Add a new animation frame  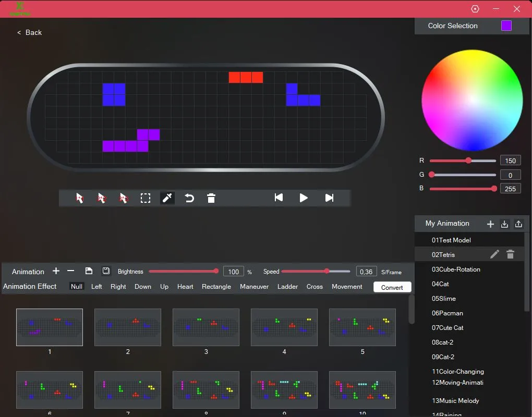coord(56,271)
